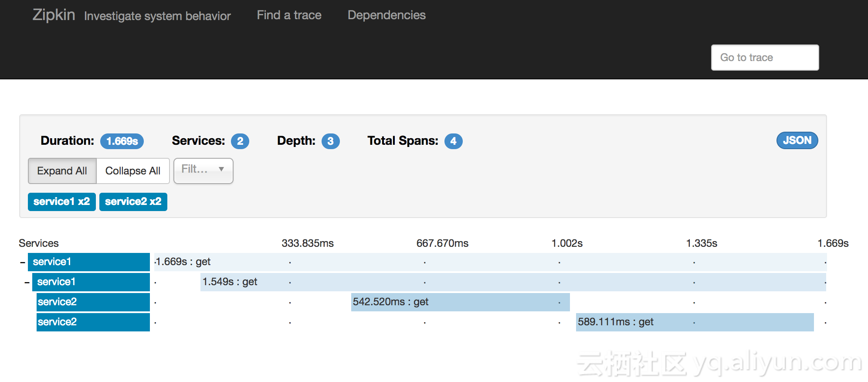This screenshot has height=382, width=868.
Task: Toggle the service2 x2 filter tag
Action: pyautogui.click(x=133, y=201)
